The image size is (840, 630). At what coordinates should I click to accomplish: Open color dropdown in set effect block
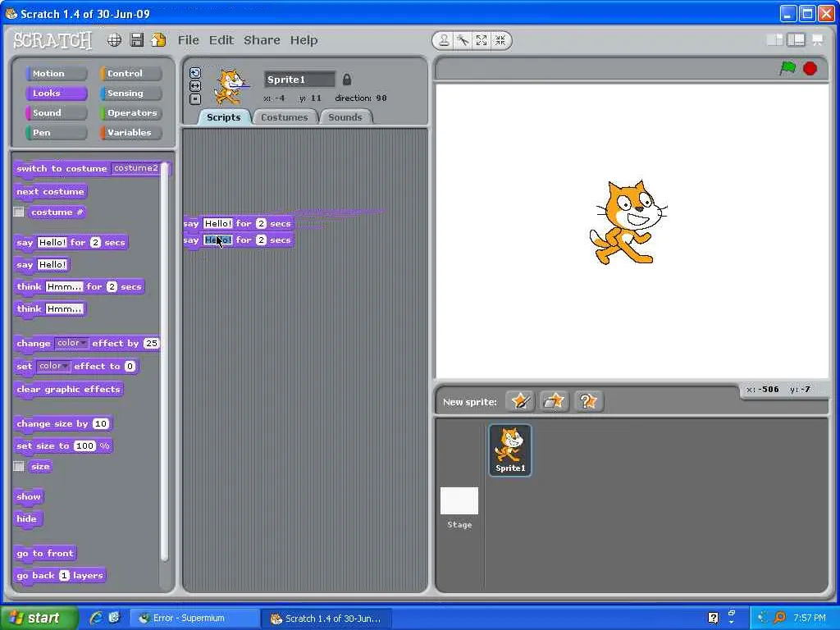(x=53, y=366)
